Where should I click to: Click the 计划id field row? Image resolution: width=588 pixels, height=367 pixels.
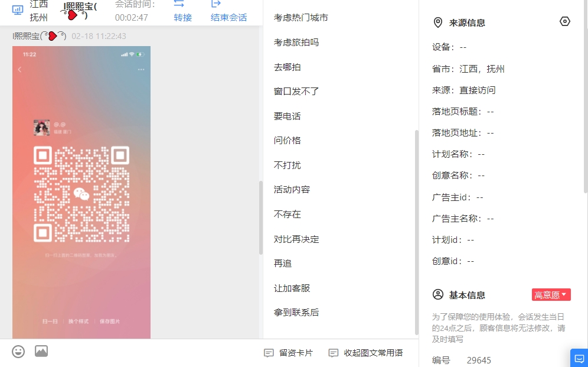tap(453, 240)
